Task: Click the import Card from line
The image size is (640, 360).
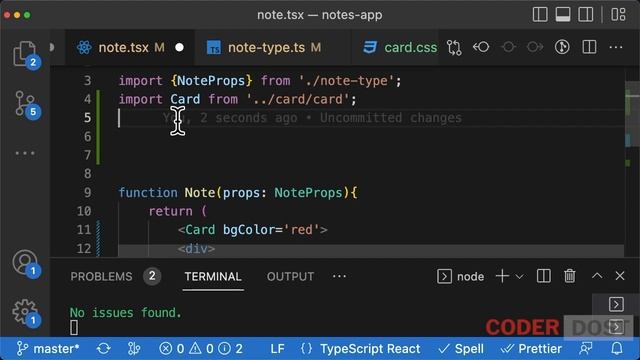Action: click(x=238, y=99)
